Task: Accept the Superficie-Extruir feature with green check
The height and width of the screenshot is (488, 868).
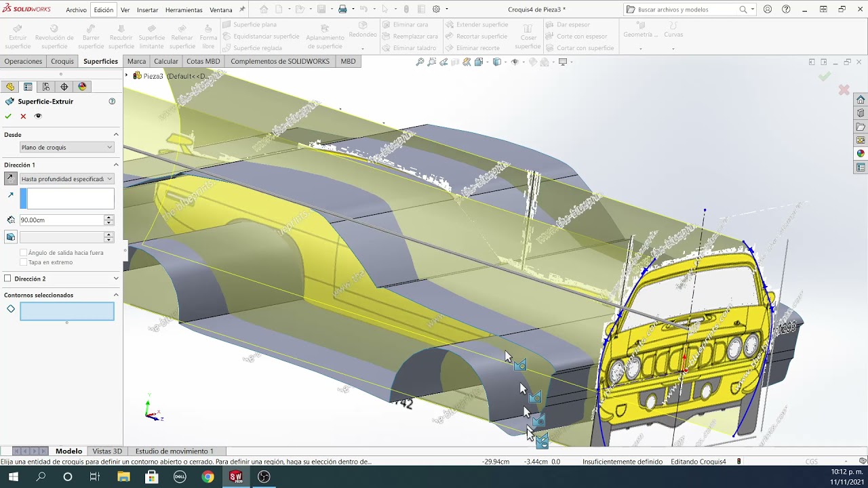Action: coord(8,116)
